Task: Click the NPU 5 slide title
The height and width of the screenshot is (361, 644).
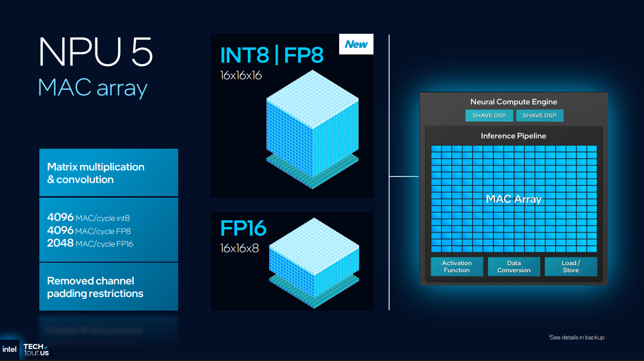Action: pos(95,52)
